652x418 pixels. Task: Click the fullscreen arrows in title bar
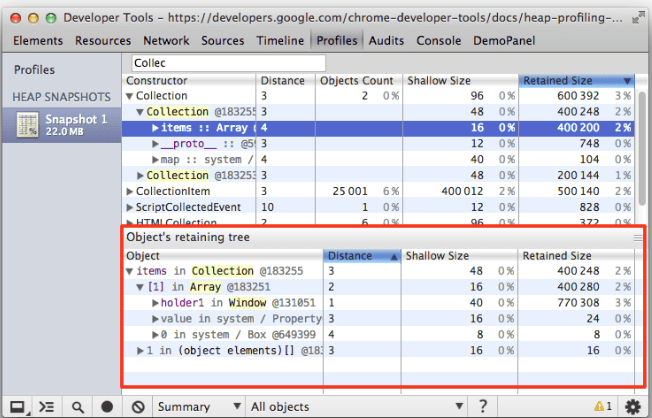tap(637, 18)
